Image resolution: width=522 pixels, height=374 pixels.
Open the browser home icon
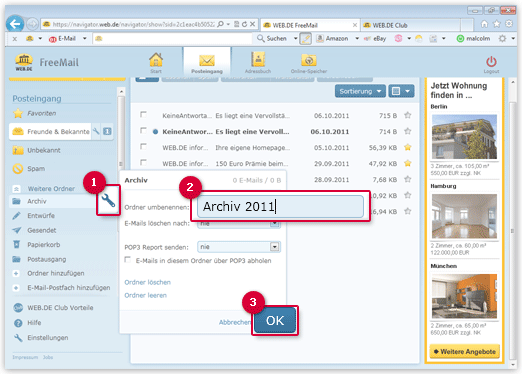[484, 24]
